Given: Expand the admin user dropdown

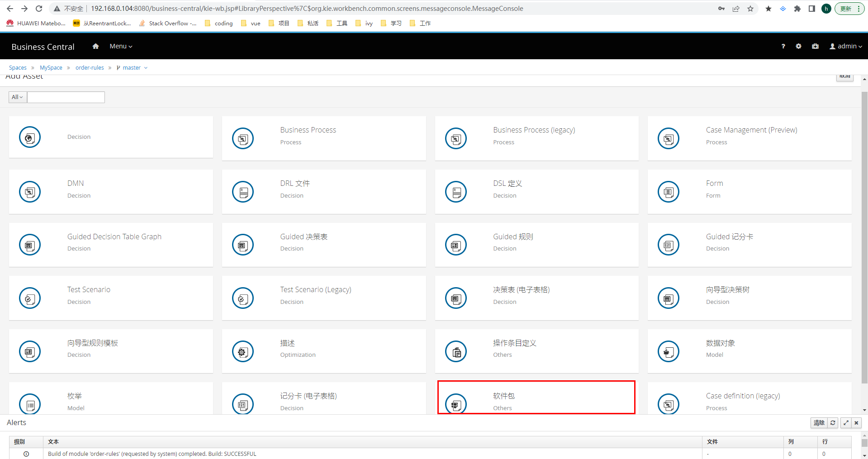Looking at the screenshot, I should pyautogui.click(x=846, y=46).
